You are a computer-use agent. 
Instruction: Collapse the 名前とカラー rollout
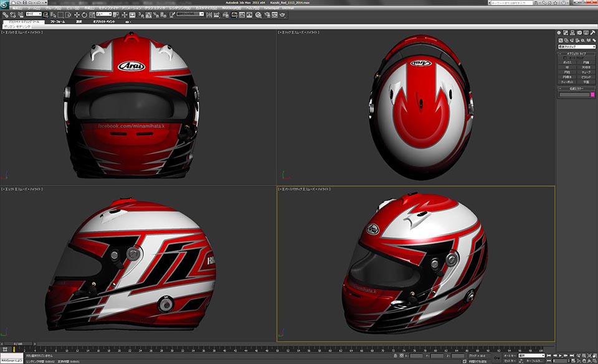pyautogui.click(x=577, y=89)
